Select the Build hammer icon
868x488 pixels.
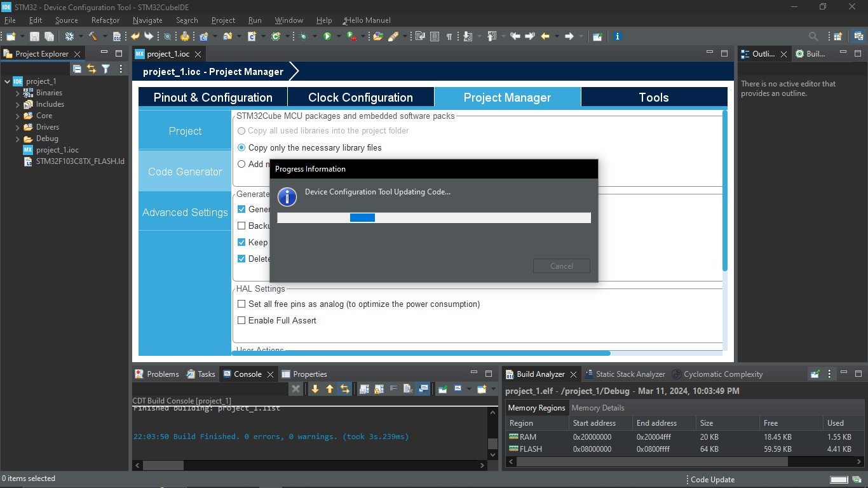pos(94,36)
